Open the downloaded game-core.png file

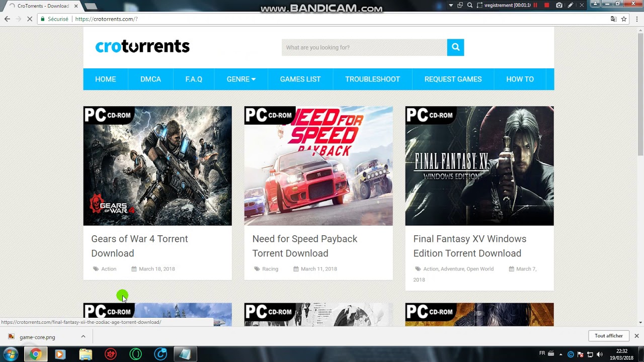[37, 337]
